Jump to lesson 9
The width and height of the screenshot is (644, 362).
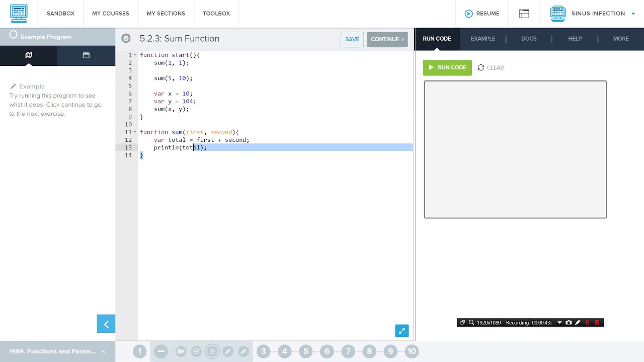391,351
